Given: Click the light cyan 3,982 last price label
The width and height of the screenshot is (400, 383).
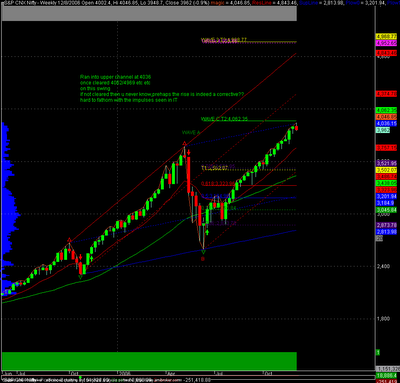Looking at the screenshot, I should pyautogui.click(x=383, y=130).
